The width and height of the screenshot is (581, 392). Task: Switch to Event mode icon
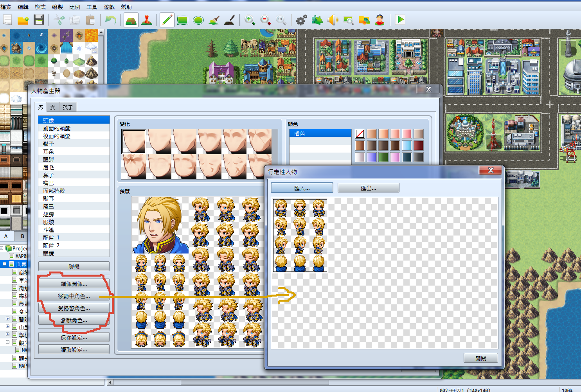click(x=147, y=20)
